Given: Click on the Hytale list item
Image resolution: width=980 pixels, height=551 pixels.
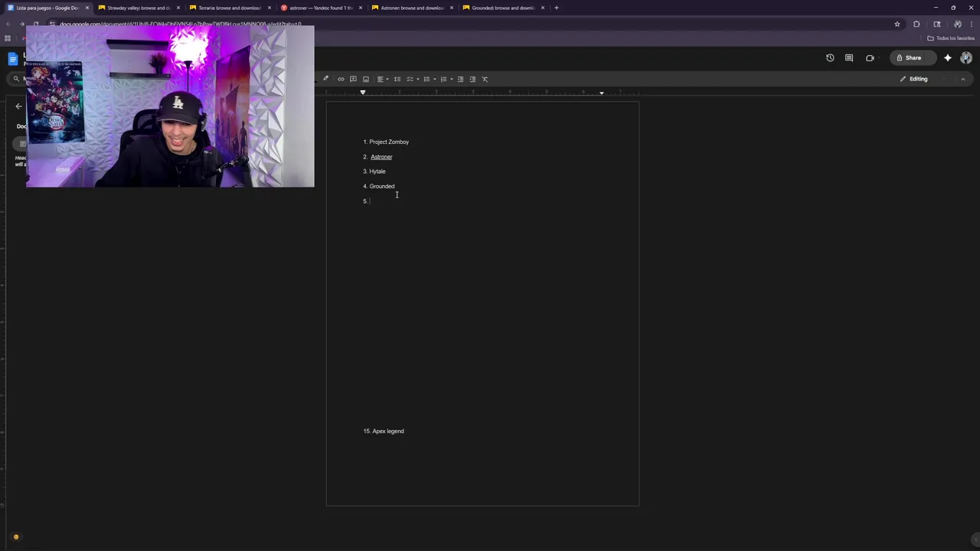Looking at the screenshot, I should point(377,171).
